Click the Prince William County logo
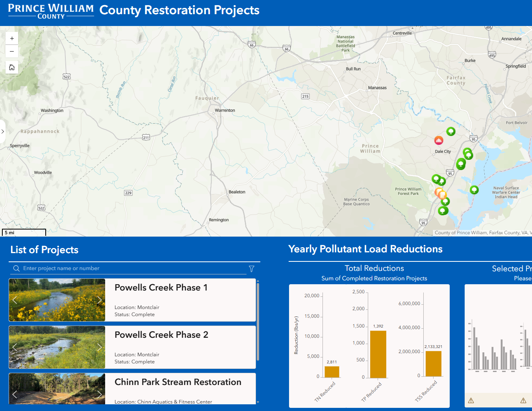The height and width of the screenshot is (411, 532). 51,11
